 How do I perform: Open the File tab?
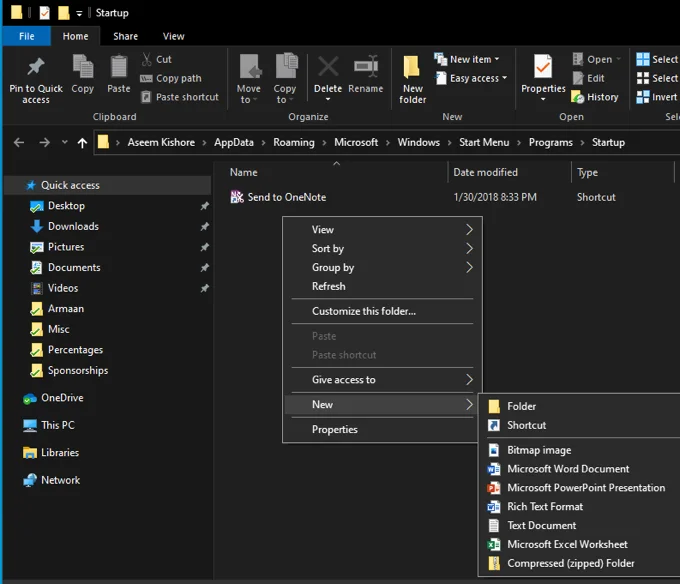(x=27, y=36)
